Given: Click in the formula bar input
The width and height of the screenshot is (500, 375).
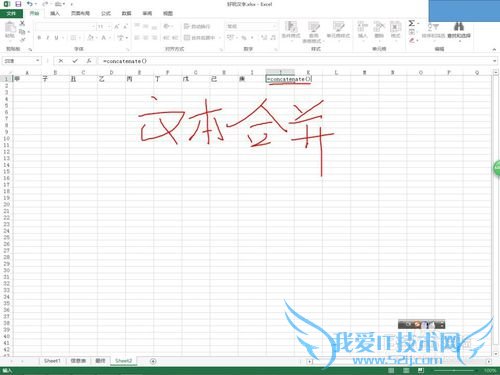Looking at the screenshot, I should (x=295, y=61).
